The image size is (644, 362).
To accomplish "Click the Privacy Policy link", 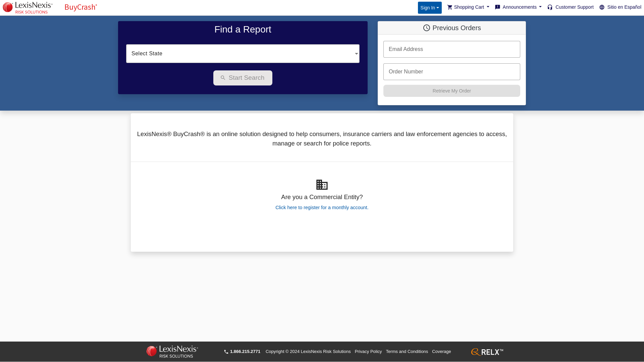I will 368,351.
